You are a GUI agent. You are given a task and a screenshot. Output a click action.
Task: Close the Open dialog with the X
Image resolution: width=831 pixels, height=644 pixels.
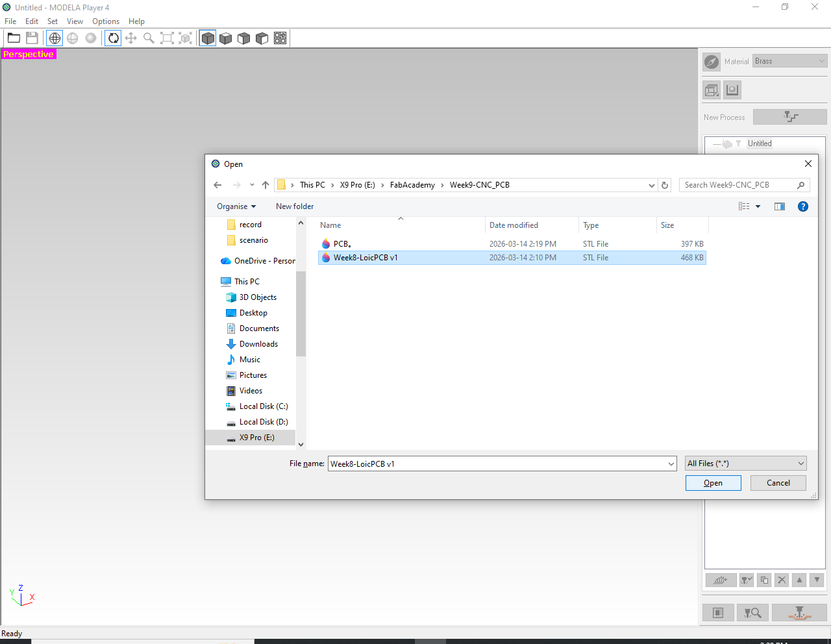pyautogui.click(x=808, y=164)
